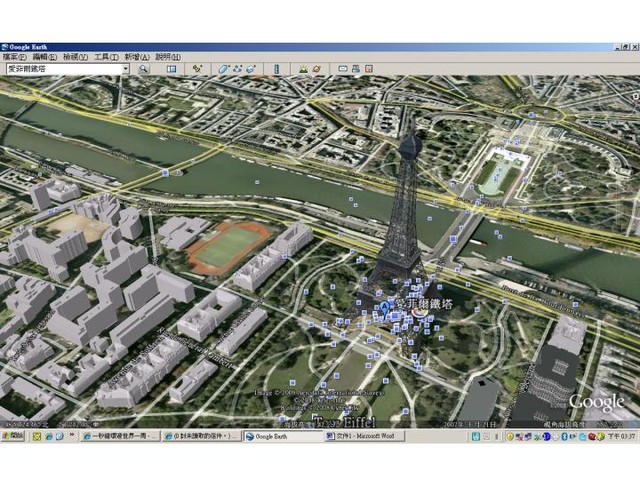
Task: Click the View in Google Maps icon
Action: pyautogui.click(x=369, y=69)
